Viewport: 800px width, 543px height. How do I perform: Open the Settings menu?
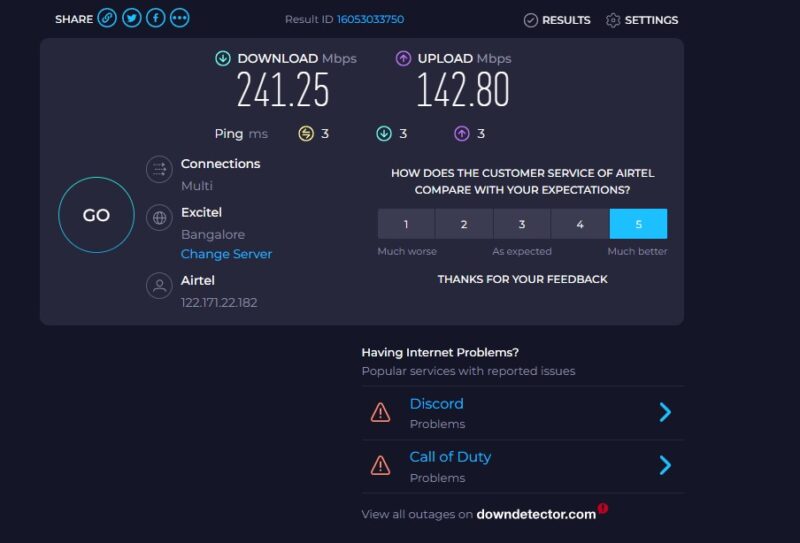click(x=642, y=20)
